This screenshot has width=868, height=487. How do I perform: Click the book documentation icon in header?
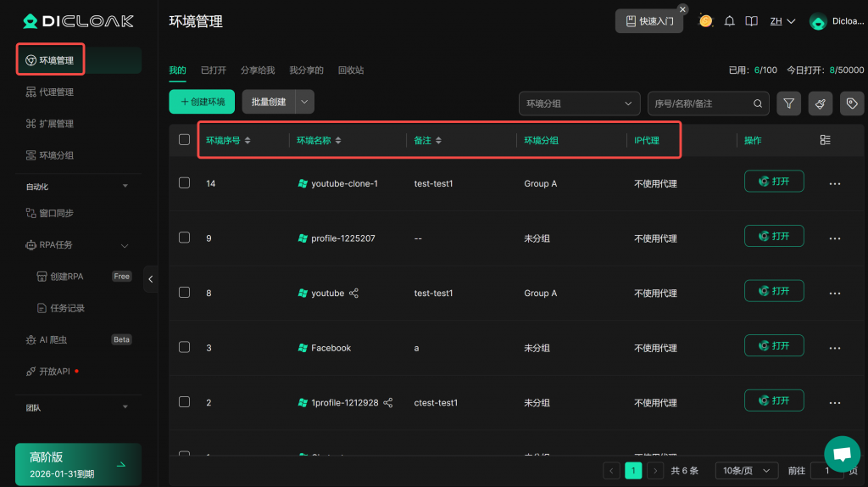click(751, 21)
